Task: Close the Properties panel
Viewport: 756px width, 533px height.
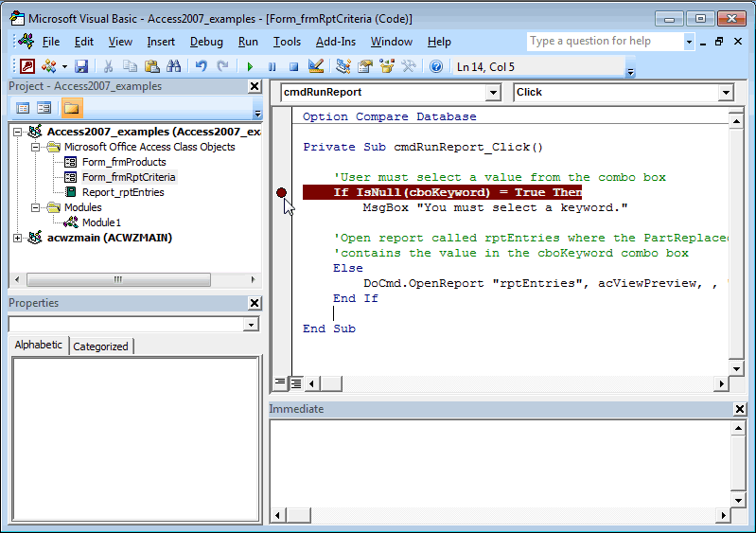Action: [255, 303]
